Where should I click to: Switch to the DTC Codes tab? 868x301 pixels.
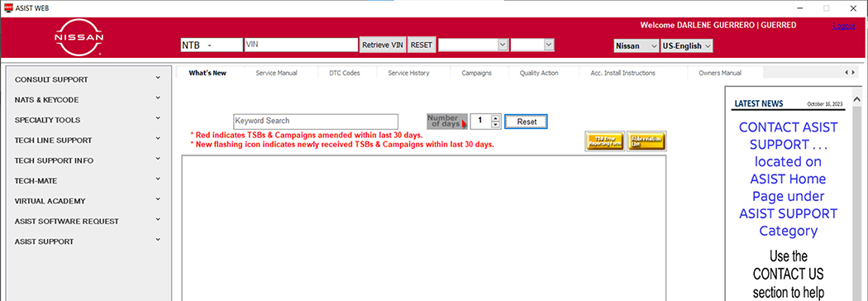point(345,73)
